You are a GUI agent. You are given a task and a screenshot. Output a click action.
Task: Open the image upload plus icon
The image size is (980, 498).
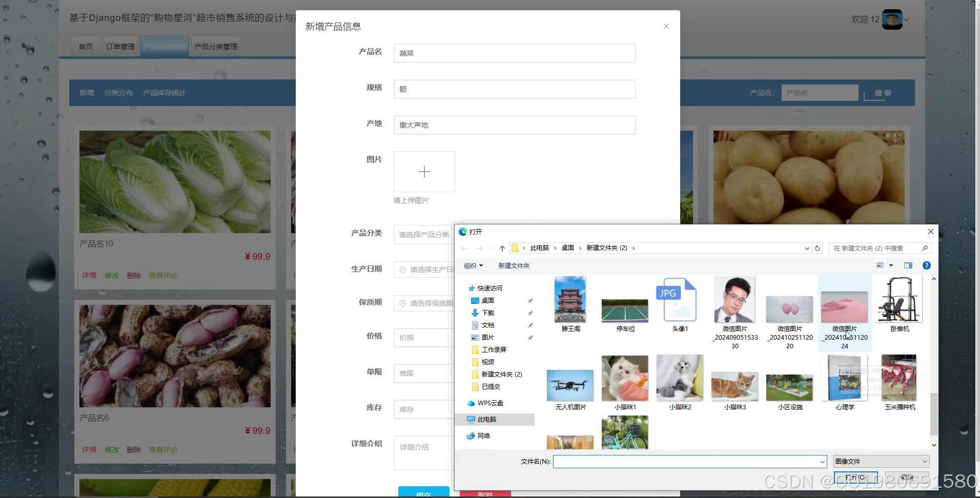point(424,171)
